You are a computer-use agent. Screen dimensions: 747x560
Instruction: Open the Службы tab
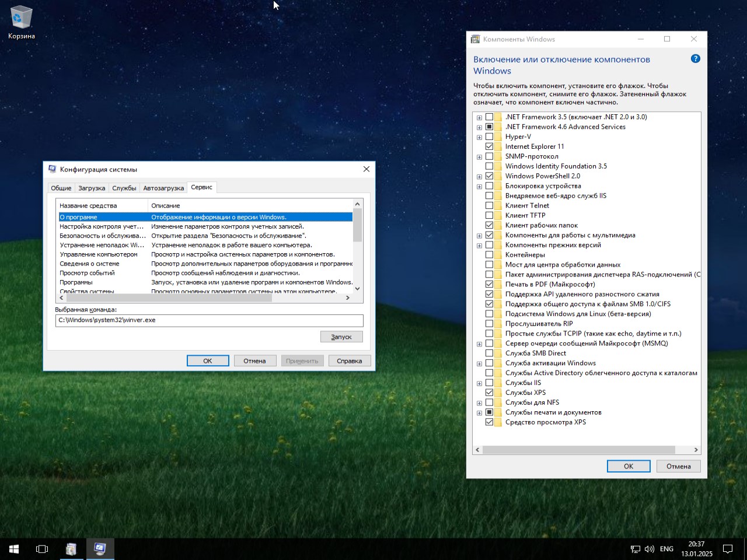(124, 188)
